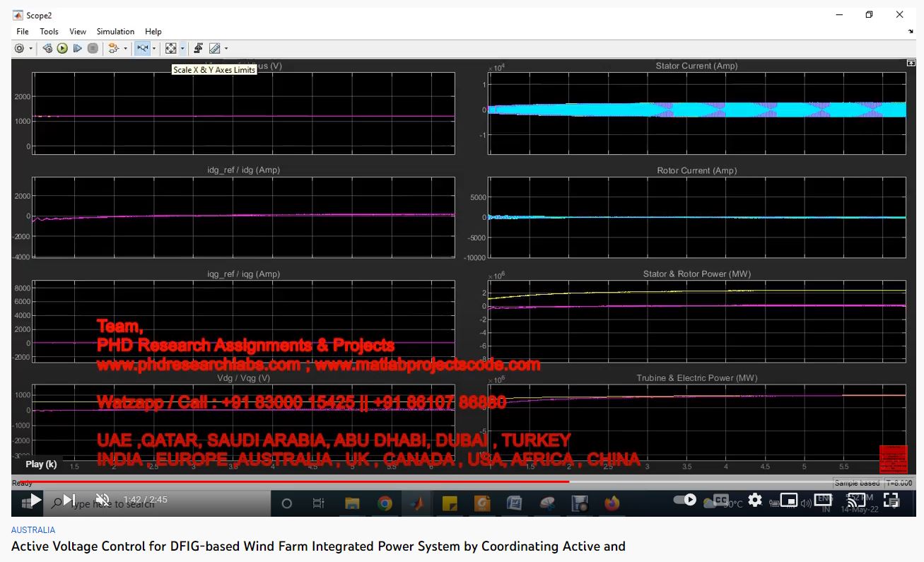Toggle the video autoplay switch

[x=684, y=500]
